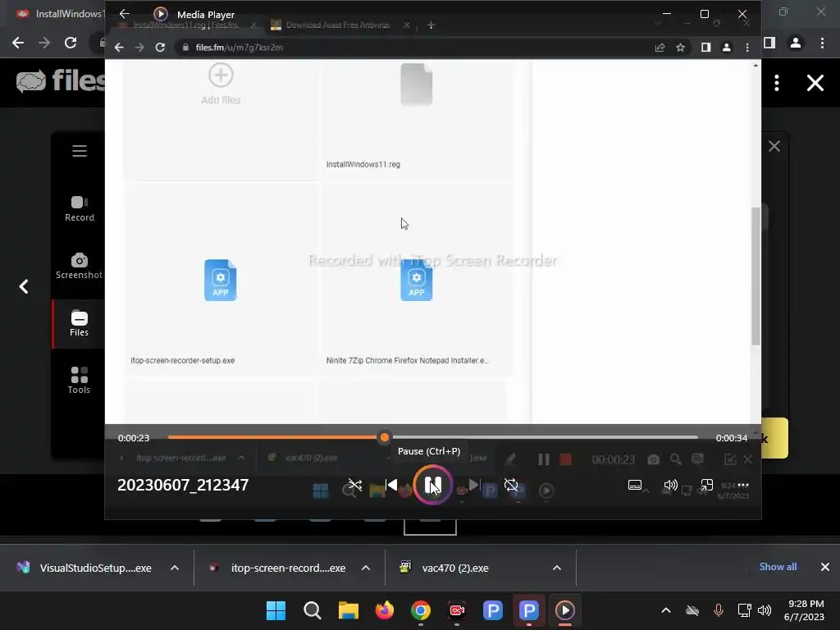Click the microphone tray icon

coord(719,610)
